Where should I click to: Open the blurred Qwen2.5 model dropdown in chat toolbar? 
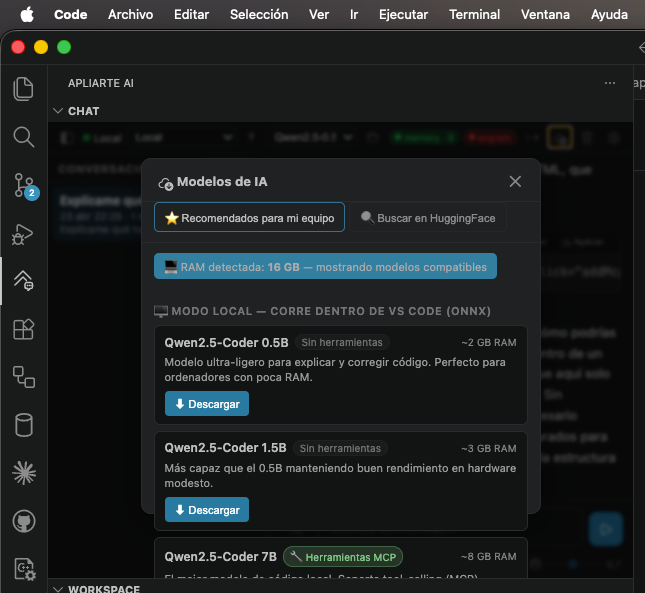point(313,137)
